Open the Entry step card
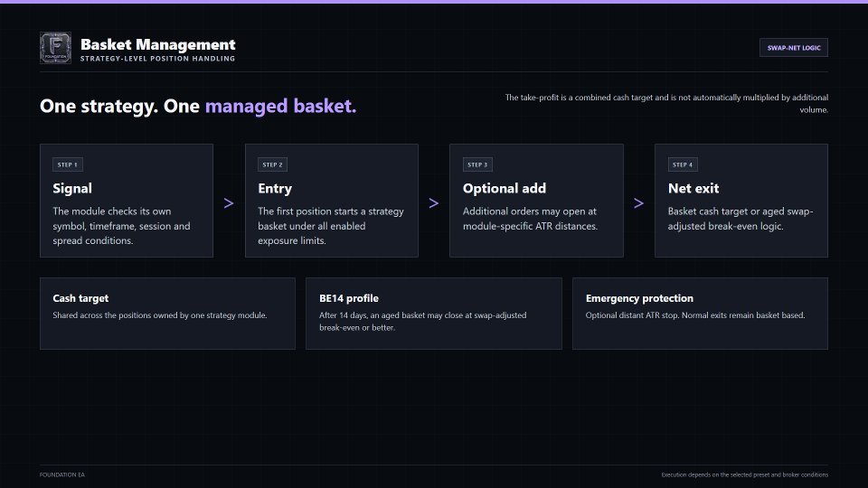868x488 pixels. coord(332,201)
